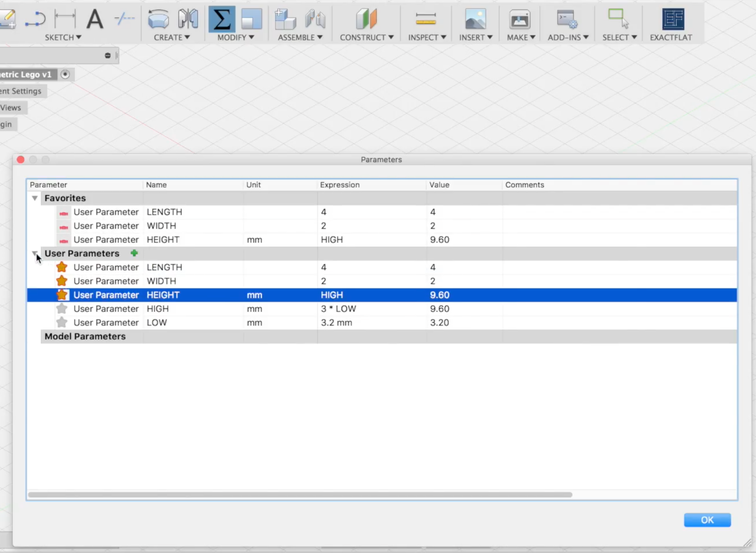
Task: Favorite the HIGH parameter with its star
Action: [x=62, y=309]
